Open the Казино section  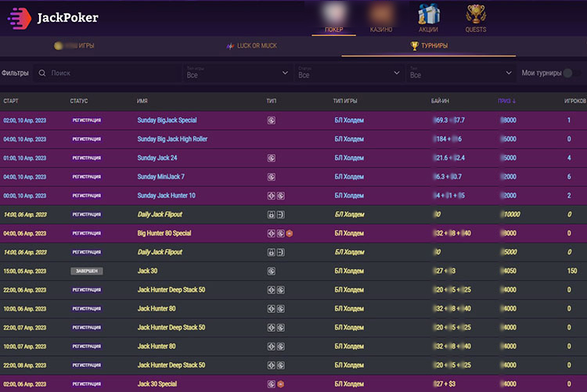[381, 19]
